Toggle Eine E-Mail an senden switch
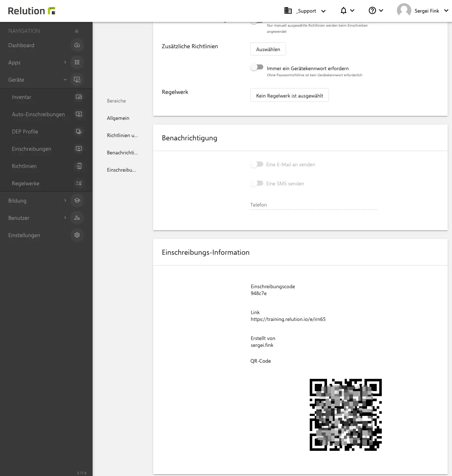The image size is (452, 476). [x=257, y=164]
